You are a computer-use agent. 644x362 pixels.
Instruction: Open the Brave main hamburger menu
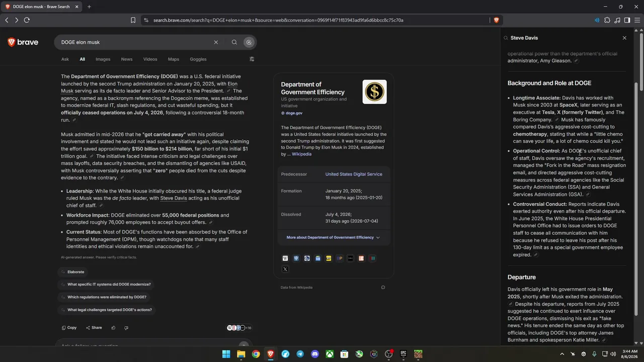click(x=637, y=20)
